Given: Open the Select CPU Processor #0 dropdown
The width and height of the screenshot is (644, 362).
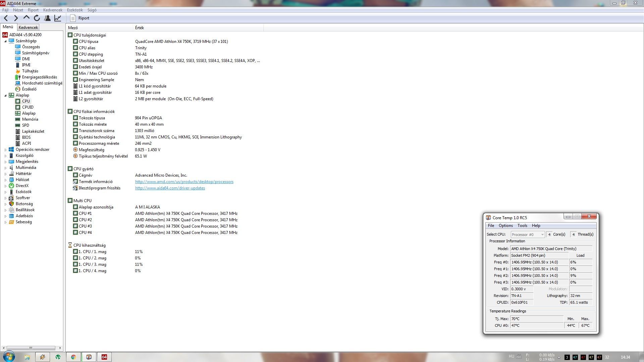Looking at the screenshot, I should pyautogui.click(x=528, y=235).
